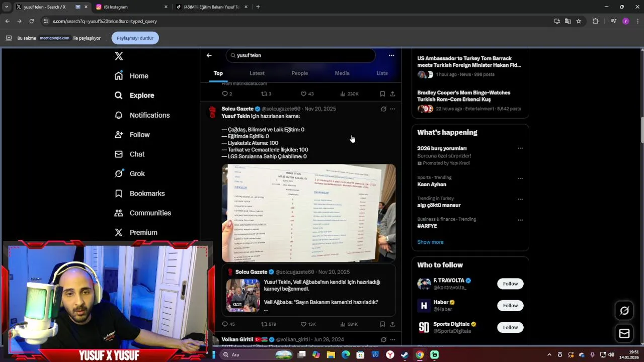Open Solcu Gazete profile avatar
This screenshot has width=644, height=362.
212,112
